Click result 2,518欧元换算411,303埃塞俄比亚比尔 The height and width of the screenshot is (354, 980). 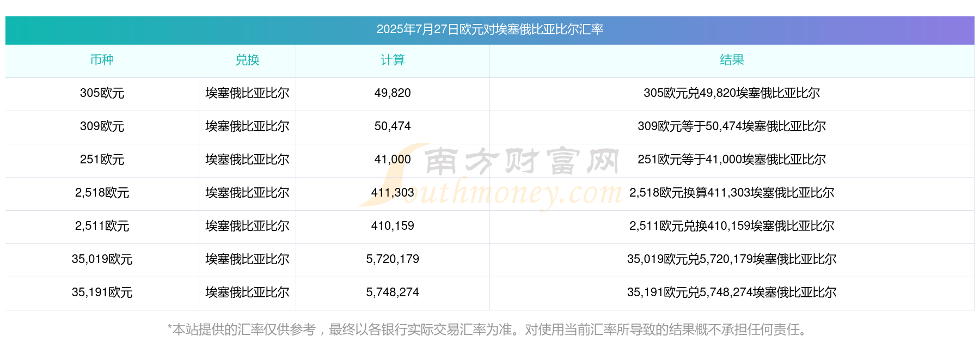732,193
